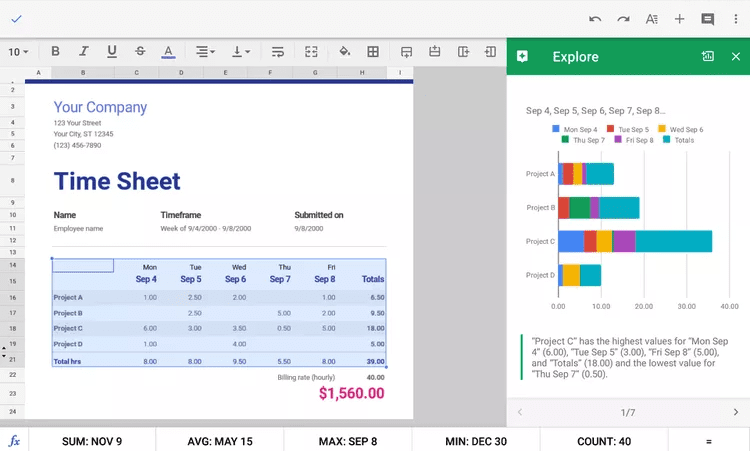Toggle text wrapping

[277, 52]
